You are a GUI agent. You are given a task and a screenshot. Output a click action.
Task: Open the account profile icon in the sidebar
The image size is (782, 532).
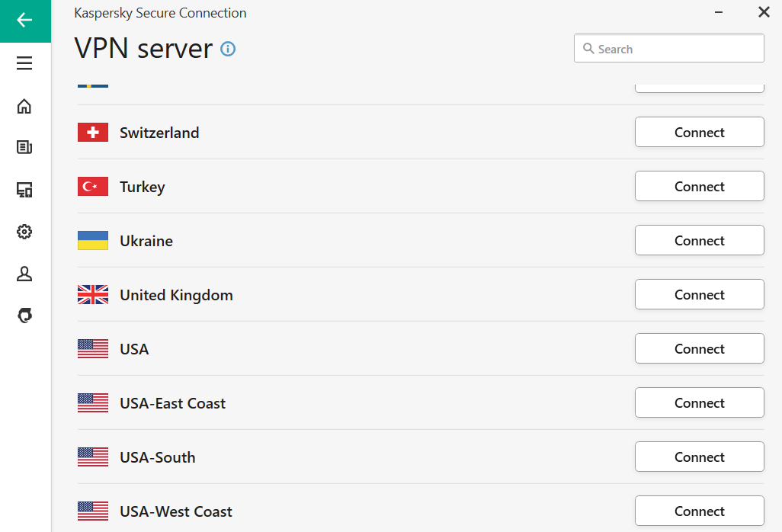pos(24,274)
